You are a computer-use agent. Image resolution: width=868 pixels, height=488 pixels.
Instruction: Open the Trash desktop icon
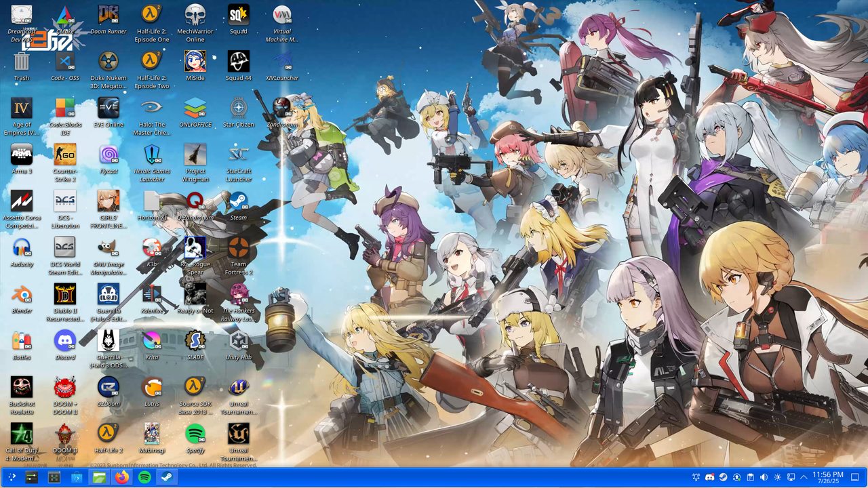pos(22,62)
